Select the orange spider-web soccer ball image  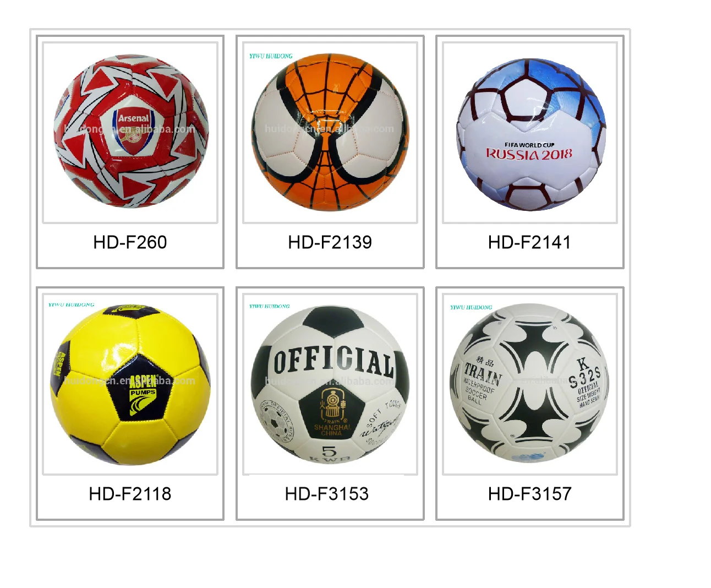point(330,132)
